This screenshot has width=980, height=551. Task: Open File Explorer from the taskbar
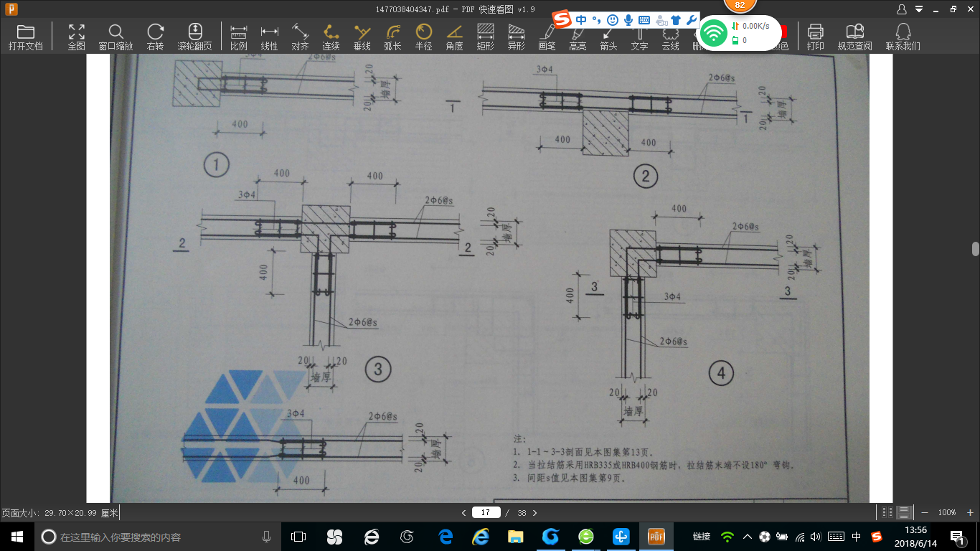tap(515, 536)
